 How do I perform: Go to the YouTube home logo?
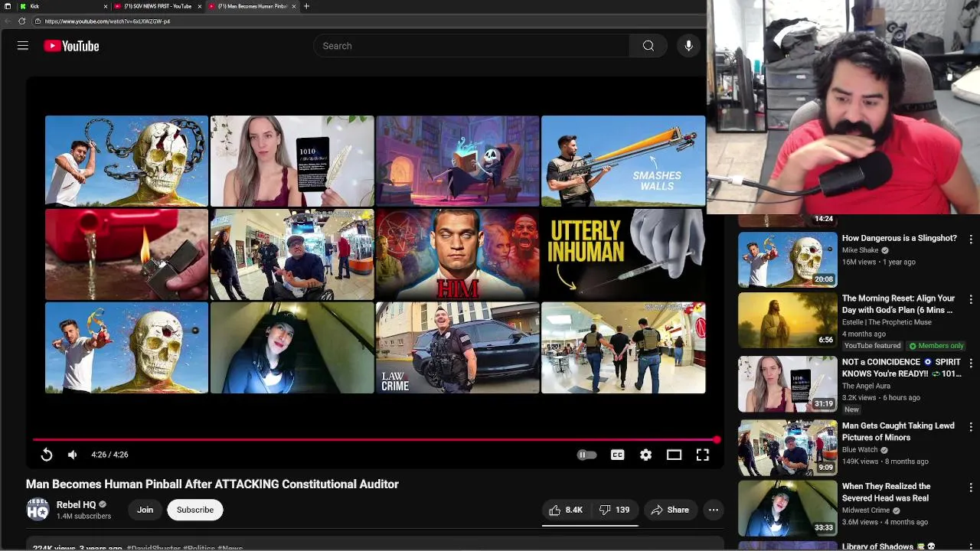(x=71, y=46)
